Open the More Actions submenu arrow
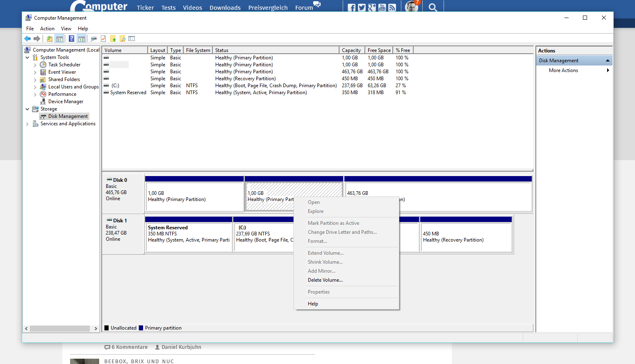 (x=608, y=70)
